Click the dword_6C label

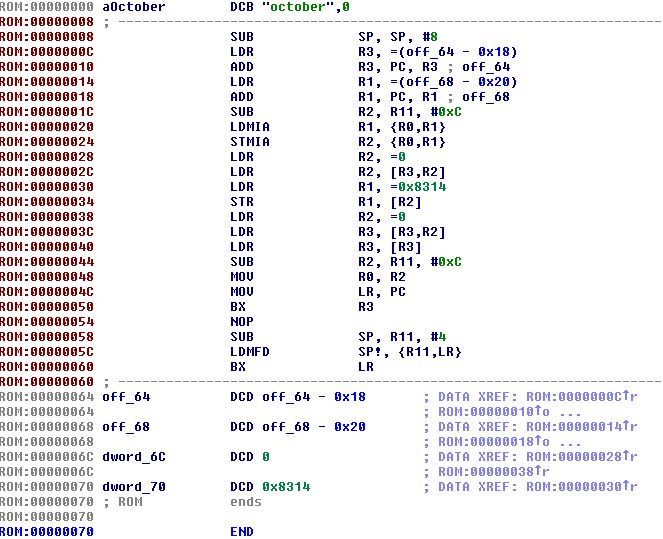(134, 457)
